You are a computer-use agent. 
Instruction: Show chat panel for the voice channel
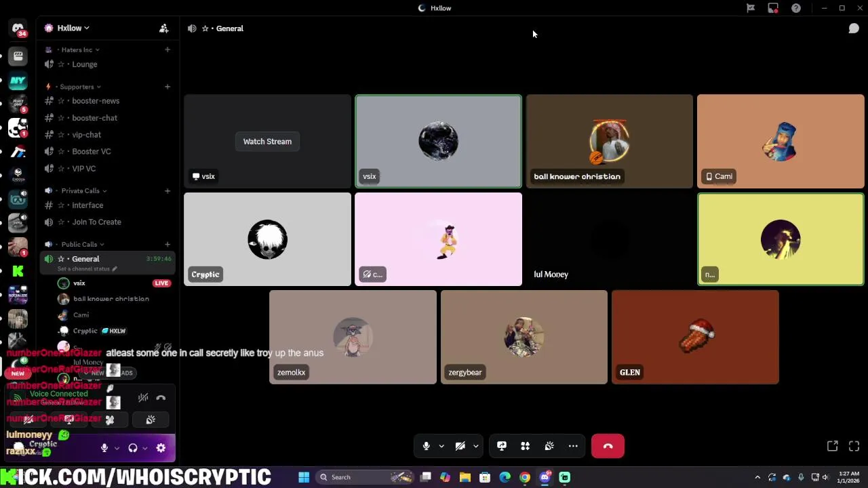[854, 28]
